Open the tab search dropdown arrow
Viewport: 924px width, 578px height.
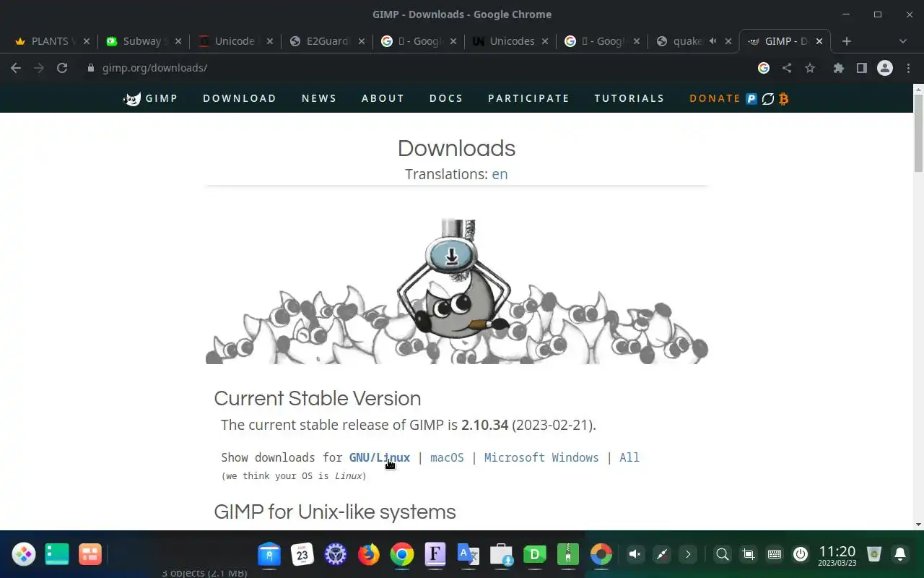point(902,41)
